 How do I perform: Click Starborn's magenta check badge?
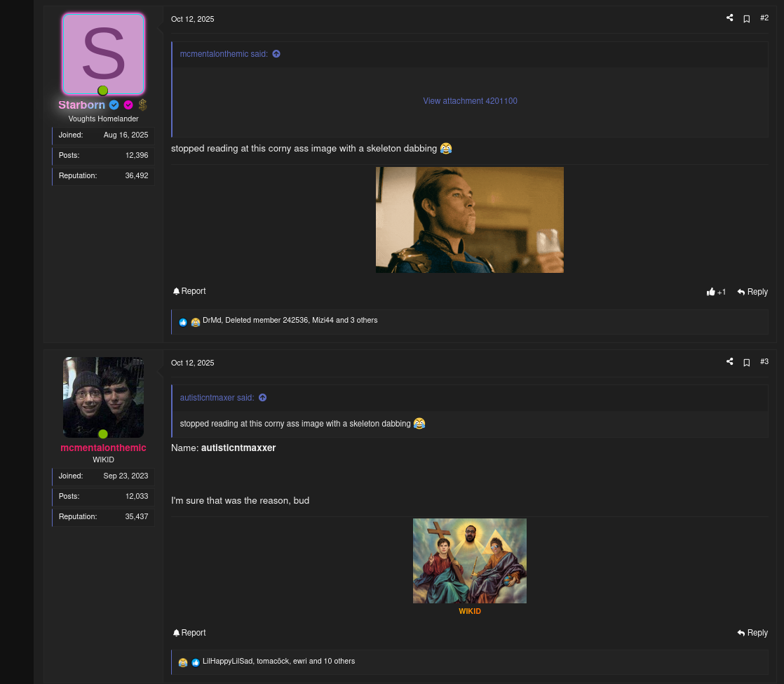(128, 105)
